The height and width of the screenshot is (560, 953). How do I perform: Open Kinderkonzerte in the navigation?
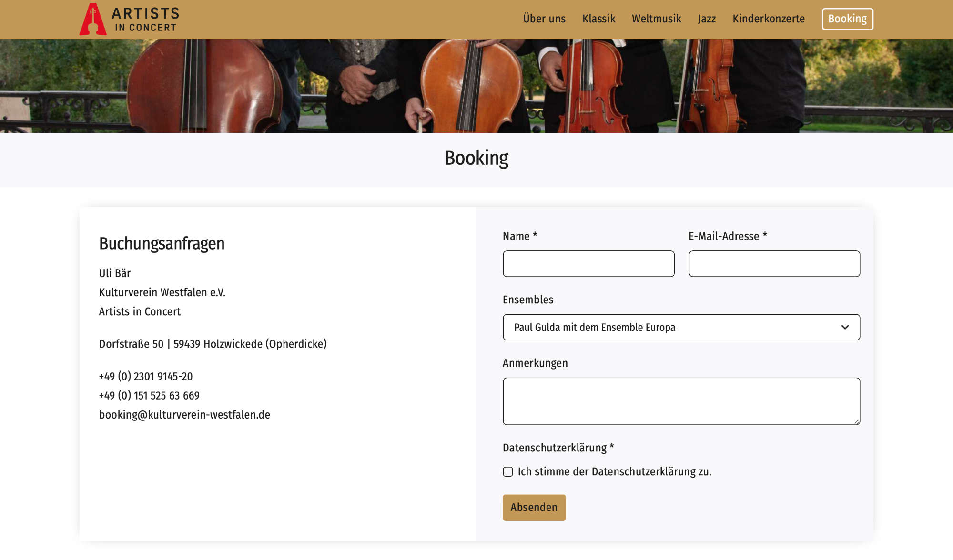pyautogui.click(x=769, y=19)
